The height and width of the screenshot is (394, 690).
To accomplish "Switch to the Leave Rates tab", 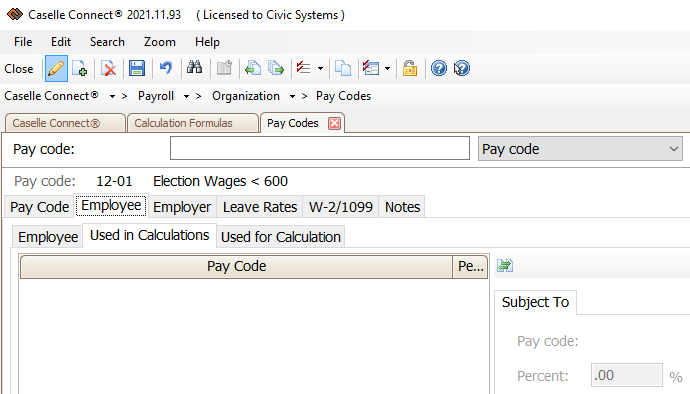I will point(260,207).
